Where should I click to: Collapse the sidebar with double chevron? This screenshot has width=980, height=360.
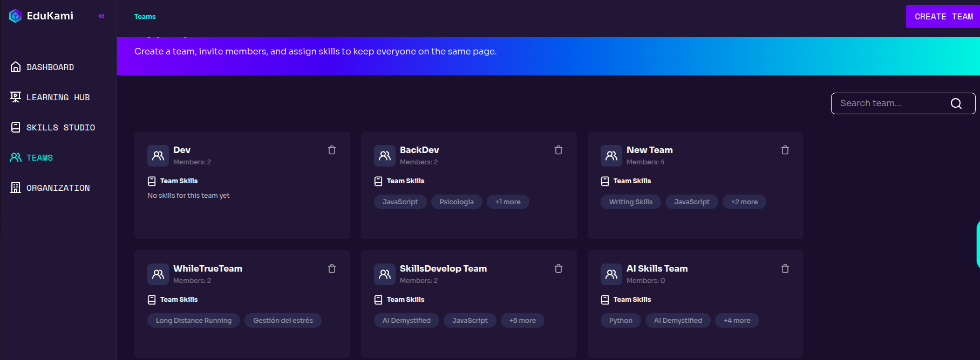point(101,16)
